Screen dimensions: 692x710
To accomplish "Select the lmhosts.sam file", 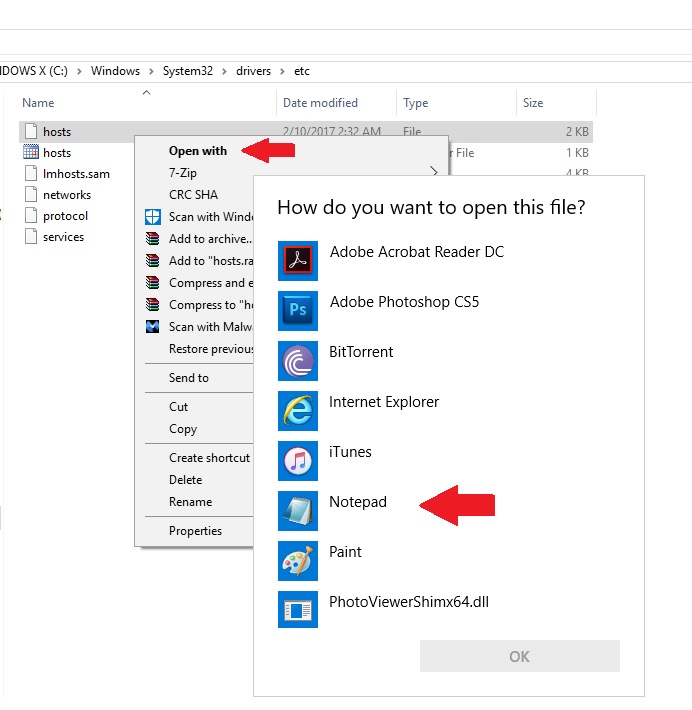I will click(x=76, y=174).
